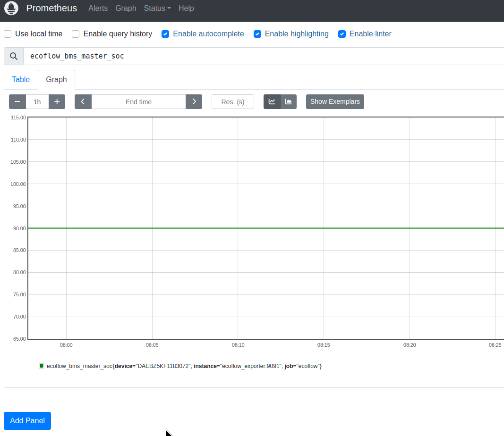Click the 90.00 y-axis label
The height and width of the screenshot is (436, 504).
point(19,228)
